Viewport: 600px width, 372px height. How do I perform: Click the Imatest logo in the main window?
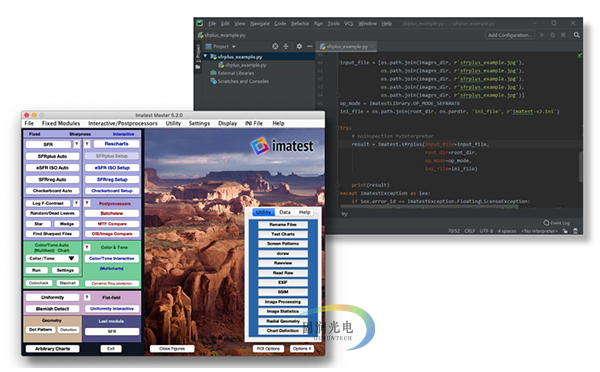click(x=283, y=146)
